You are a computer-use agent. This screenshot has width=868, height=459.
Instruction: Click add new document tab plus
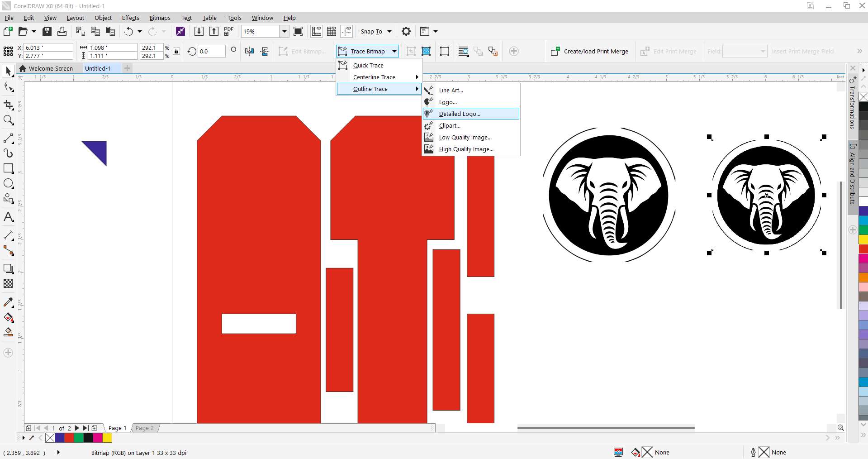coord(127,68)
